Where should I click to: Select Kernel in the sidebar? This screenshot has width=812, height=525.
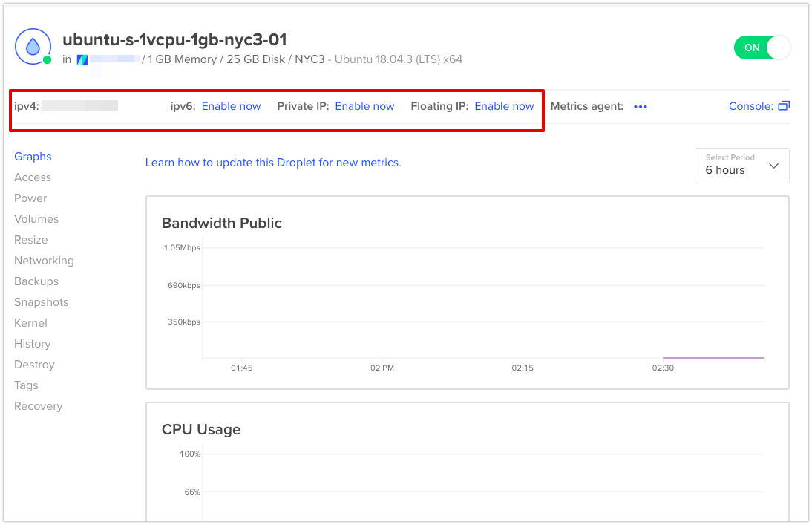(30, 323)
